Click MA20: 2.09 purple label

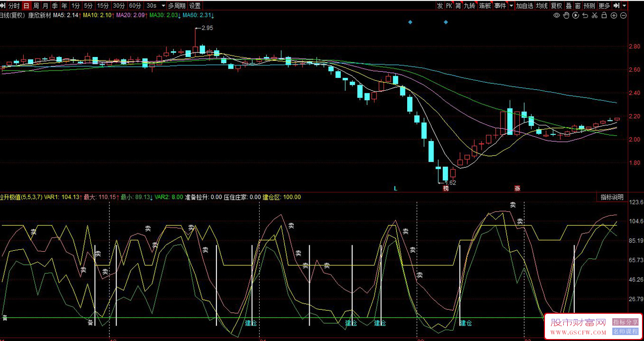(x=132, y=15)
